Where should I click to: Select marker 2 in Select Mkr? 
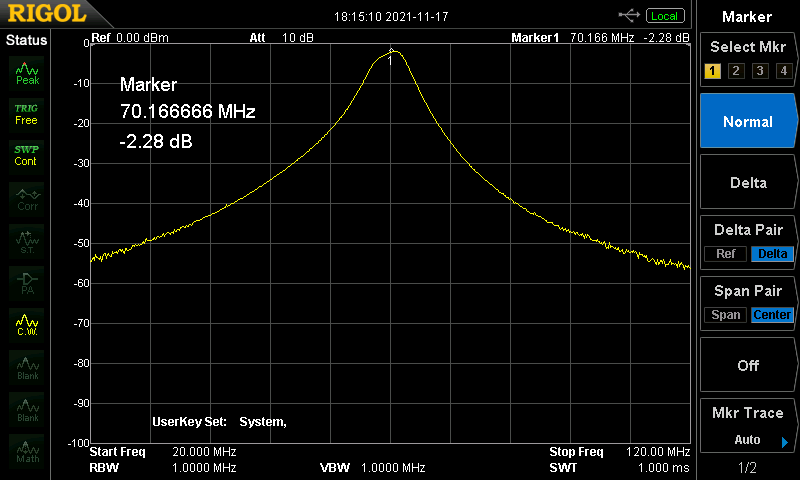tap(736, 70)
